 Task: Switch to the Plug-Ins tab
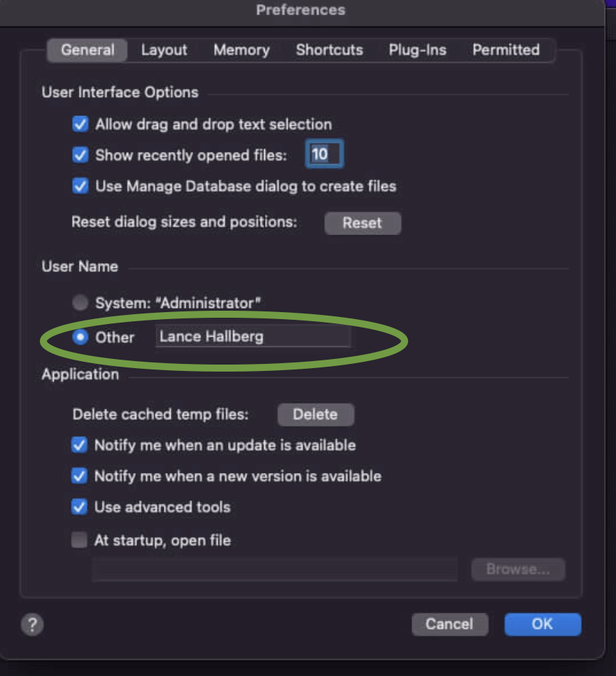(x=417, y=50)
